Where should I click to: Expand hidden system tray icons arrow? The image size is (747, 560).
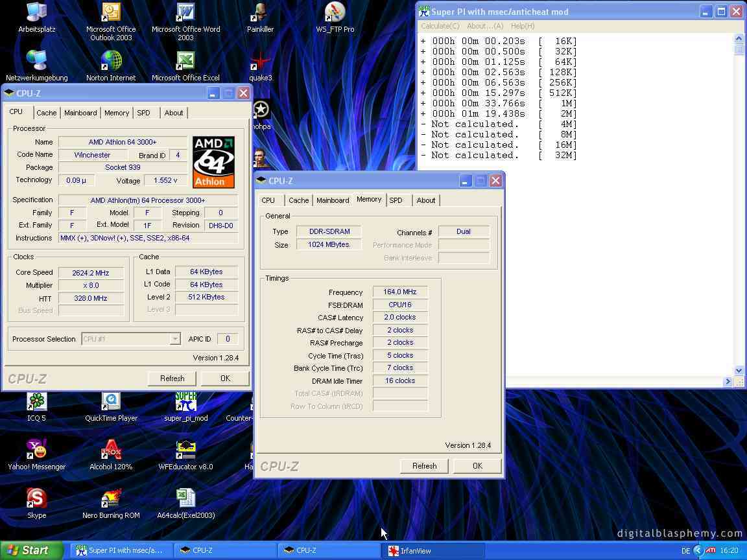698,550
